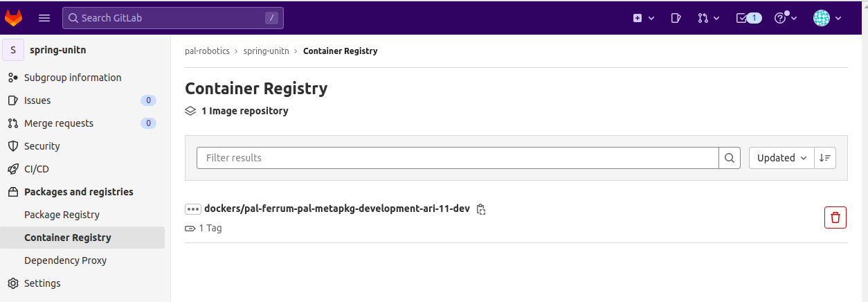Image resolution: width=868 pixels, height=302 pixels.
Task: Open the Updated sort dropdown
Action: click(x=781, y=158)
